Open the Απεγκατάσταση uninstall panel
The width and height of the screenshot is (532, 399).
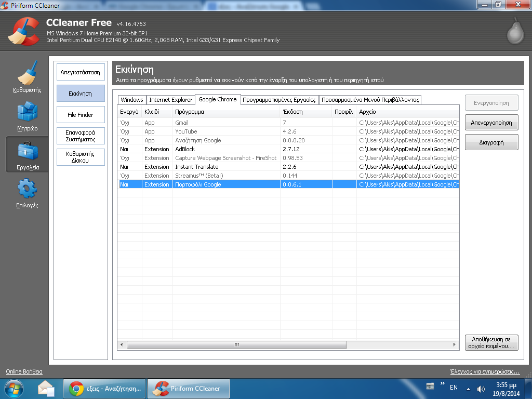[x=80, y=72]
